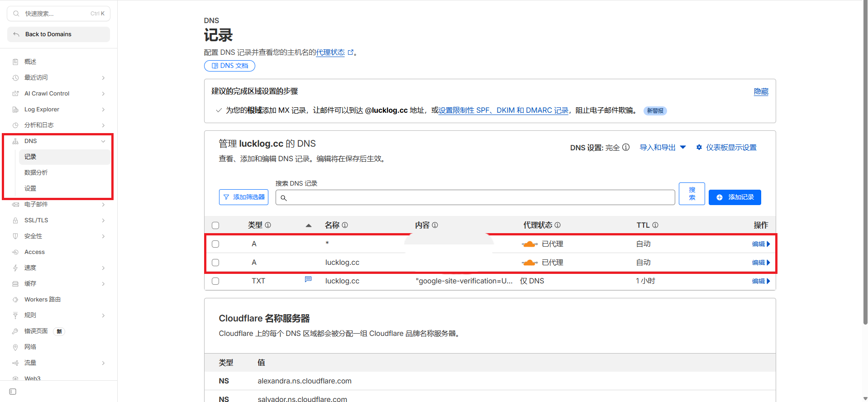Click the 电子邮件 envelope icon
The image size is (868, 402).
click(x=15, y=204)
